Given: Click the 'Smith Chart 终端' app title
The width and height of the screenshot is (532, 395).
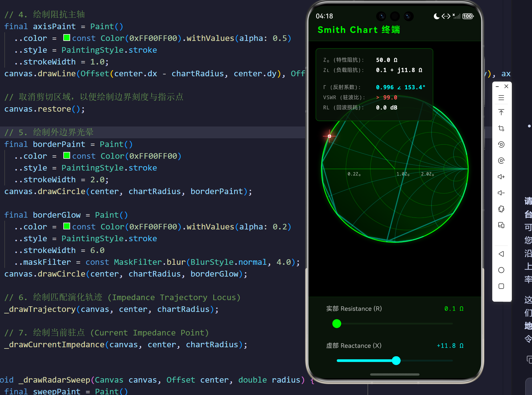Looking at the screenshot, I should point(359,30).
